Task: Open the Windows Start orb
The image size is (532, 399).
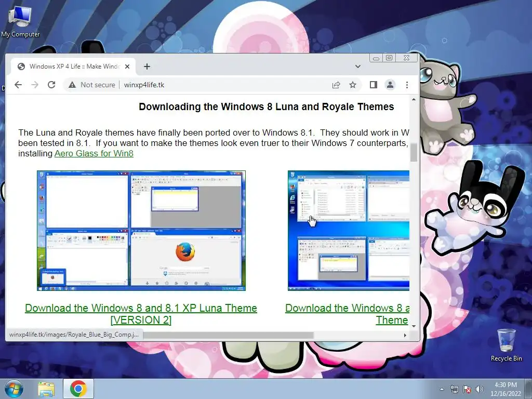Action: click(x=14, y=389)
